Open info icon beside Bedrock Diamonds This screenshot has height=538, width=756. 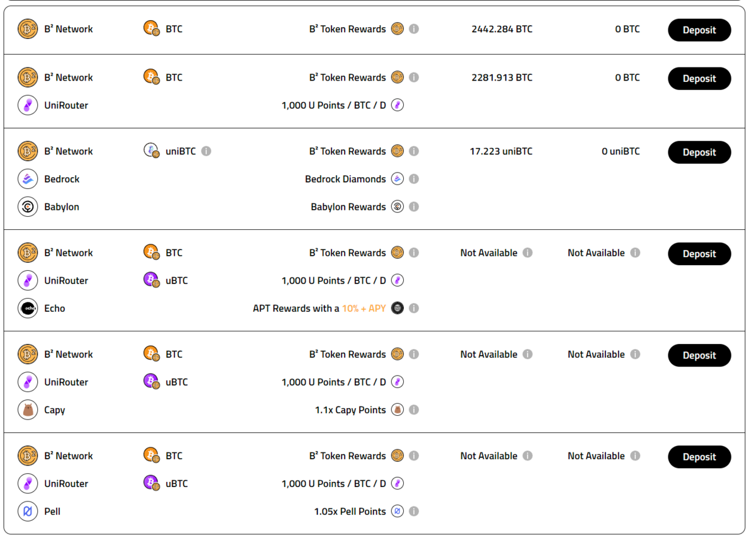point(414,179)
